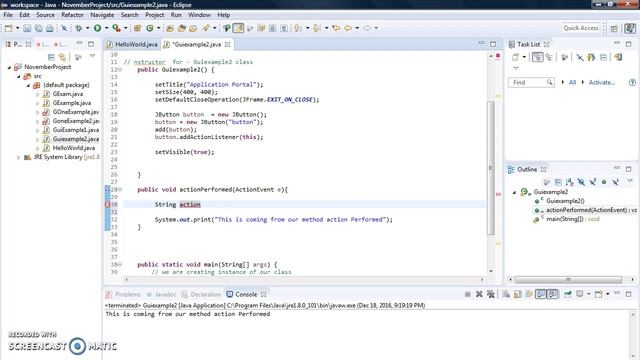Toggle Scheduled presentation in Task List
640x360 pixels.
click(x=549, y=58)
